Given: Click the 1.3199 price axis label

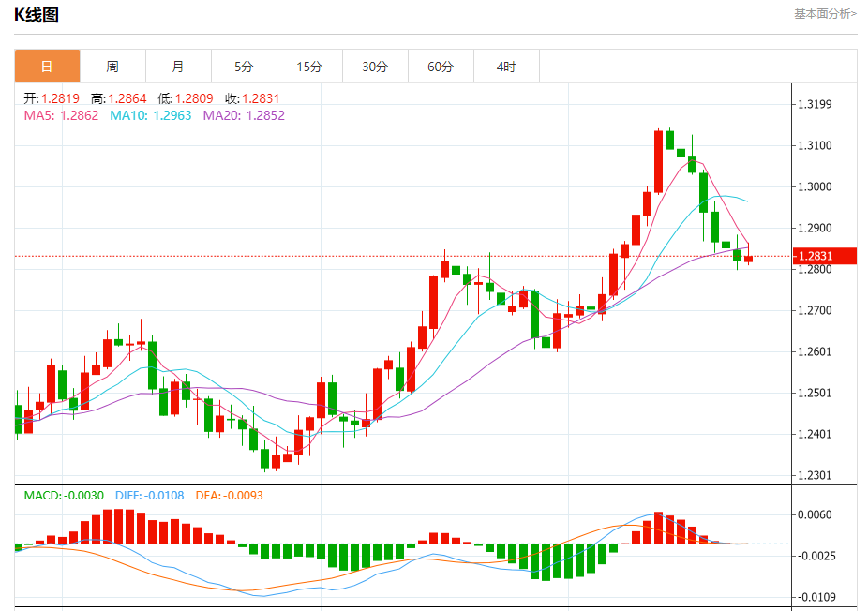Looking at the screenshot, I should (x=815, y=104).
